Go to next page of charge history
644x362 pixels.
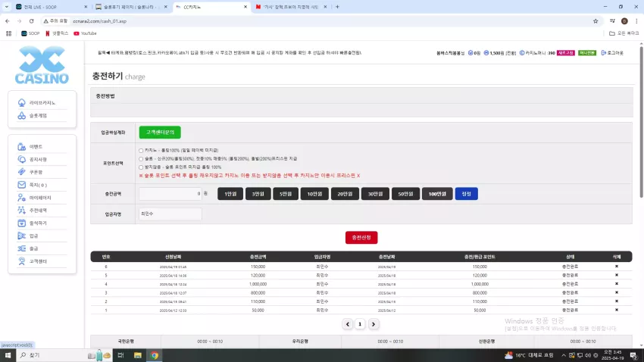[374, 324]
